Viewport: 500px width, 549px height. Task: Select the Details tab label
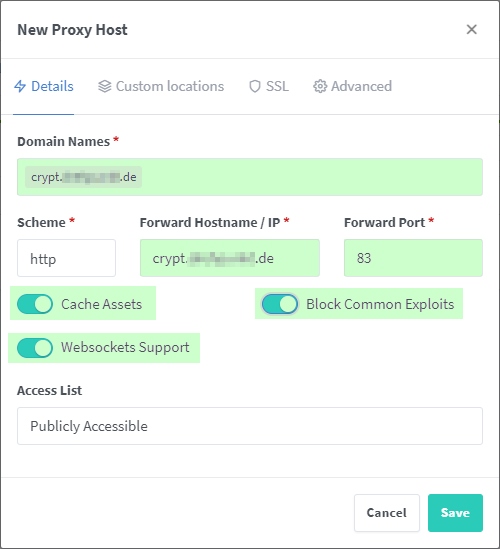click(x=52, y=86)
